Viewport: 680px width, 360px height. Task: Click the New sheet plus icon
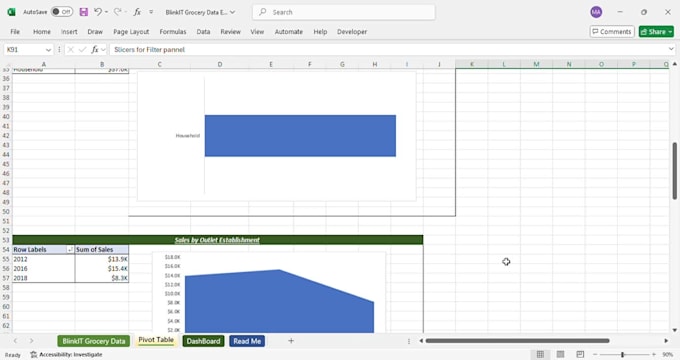coord(291,341)
